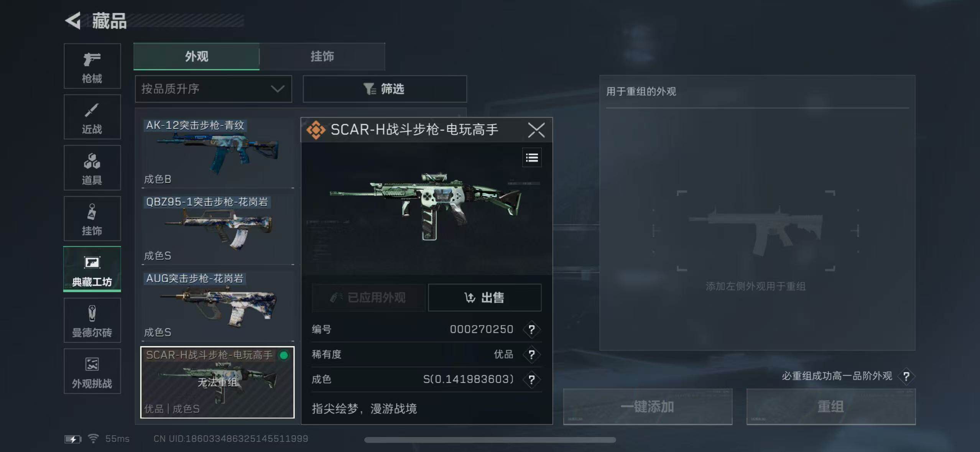Go back using the arrow beside 藏品
Viewport: 980px width, 452px height.
pyautogui.click(x=73, y=20)
